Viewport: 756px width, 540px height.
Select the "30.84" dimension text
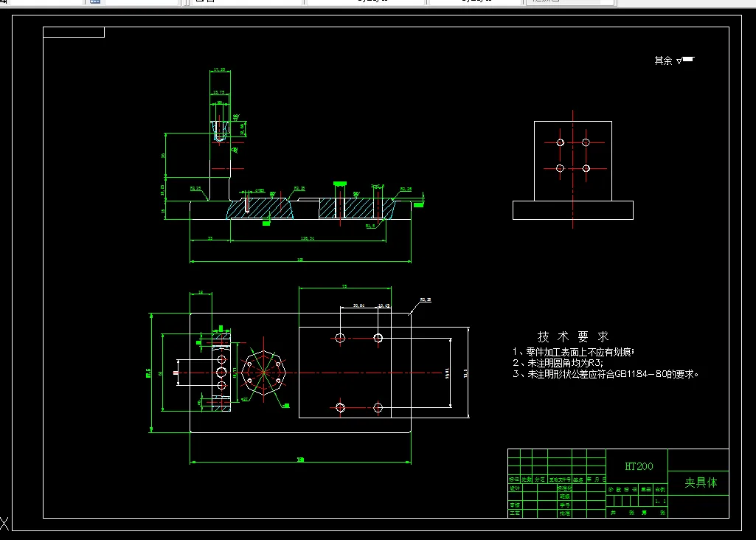pyautogui.click(x=358, y=305)
